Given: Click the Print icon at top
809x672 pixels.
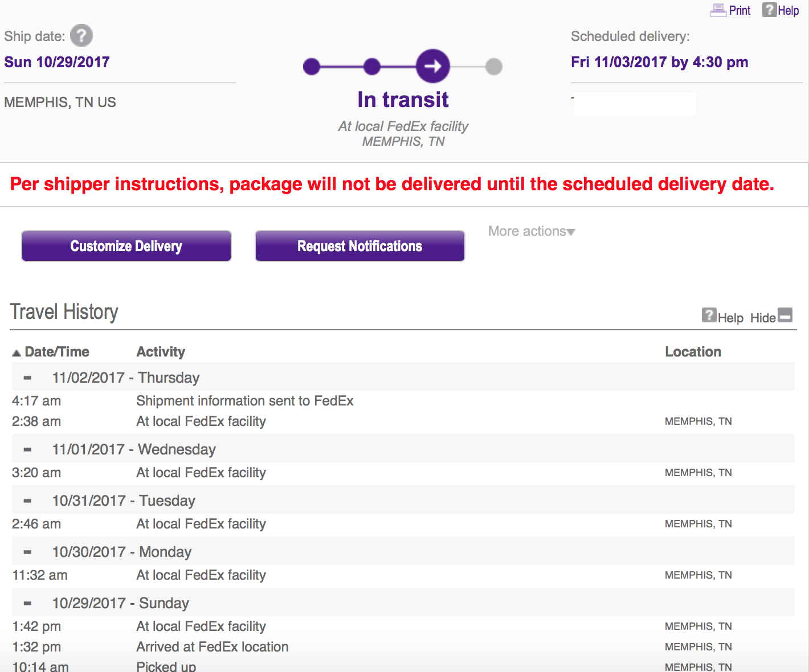Looking at the screenshot, I should click(x=718, y=10).
